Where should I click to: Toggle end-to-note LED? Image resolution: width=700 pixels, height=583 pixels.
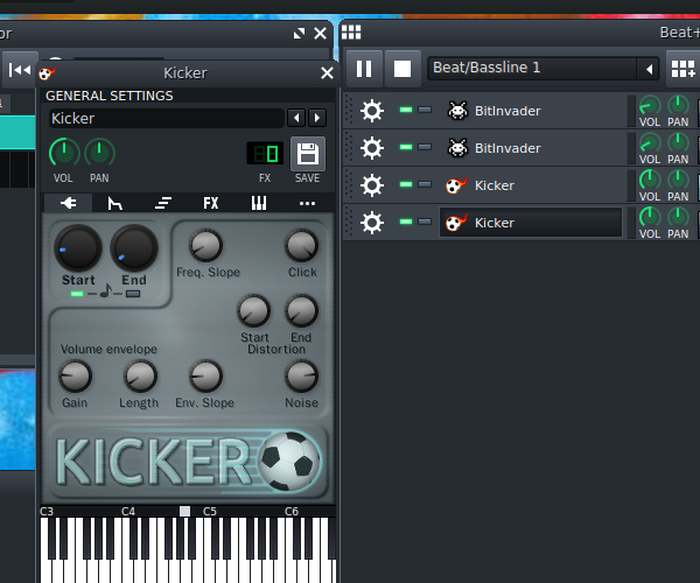[133, 294]
